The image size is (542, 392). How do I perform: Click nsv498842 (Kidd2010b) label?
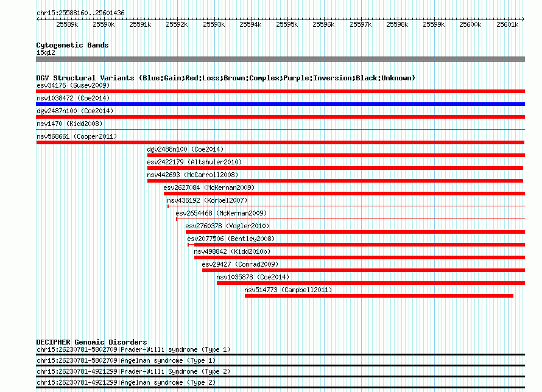coord(232,251)
